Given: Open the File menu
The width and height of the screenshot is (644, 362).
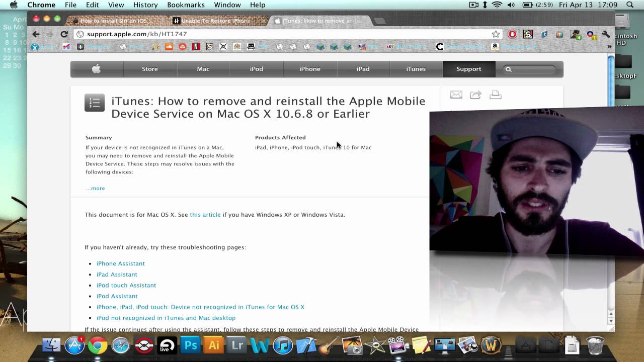Looking at the screenshot, I should [70, 5].
